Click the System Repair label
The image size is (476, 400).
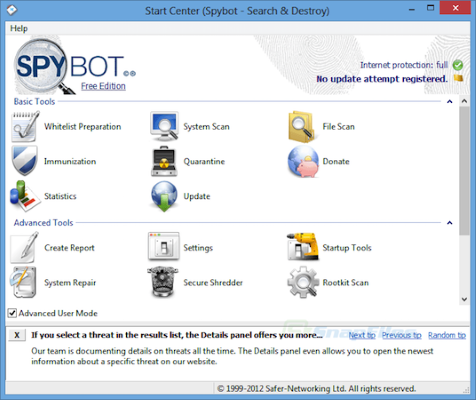70,283
